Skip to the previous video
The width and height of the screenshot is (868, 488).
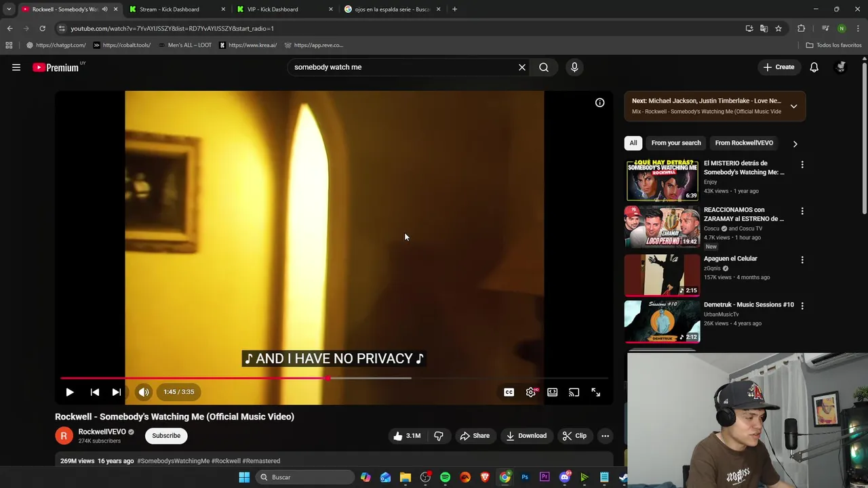coord(95,392)
